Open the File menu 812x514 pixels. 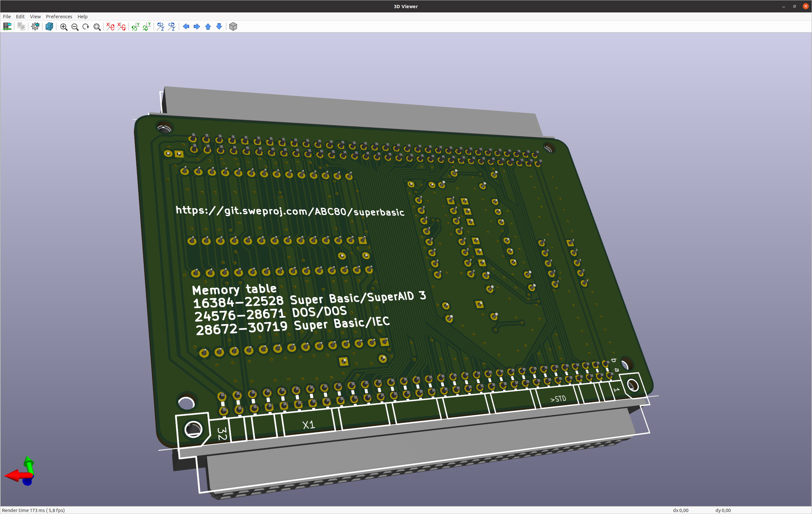click(x=7, y=17)
